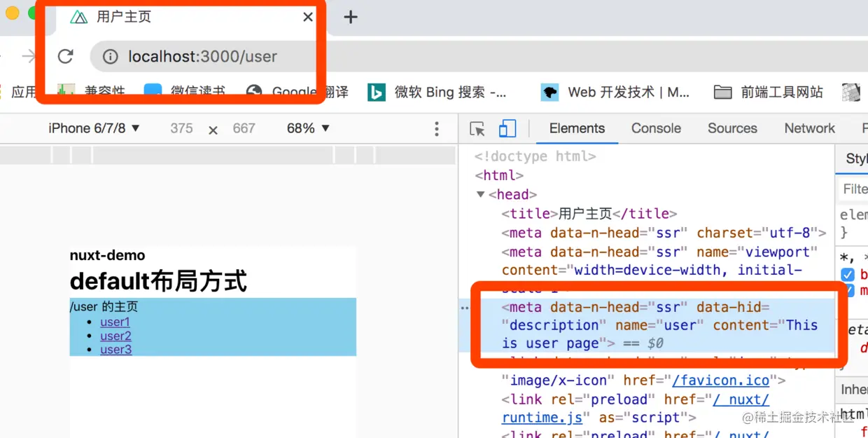Switch to the Network tab

(809, 128)
